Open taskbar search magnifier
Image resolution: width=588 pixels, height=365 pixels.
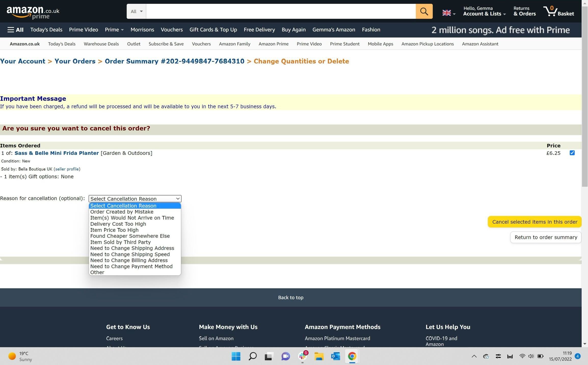252,356
